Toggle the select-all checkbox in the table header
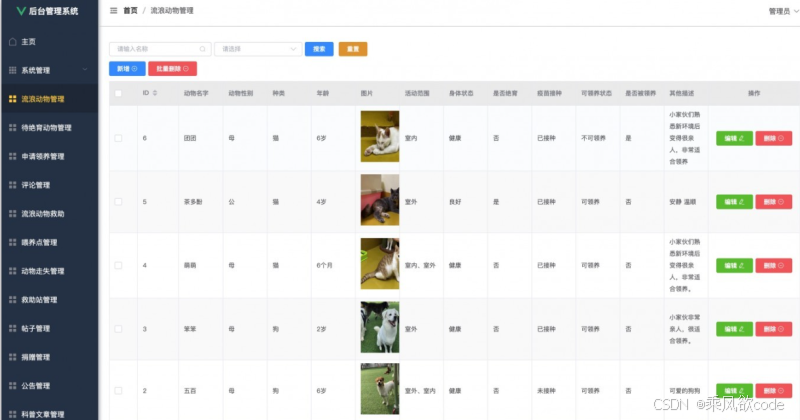Screen dimensions: 800x420 (x=118, y=93)
